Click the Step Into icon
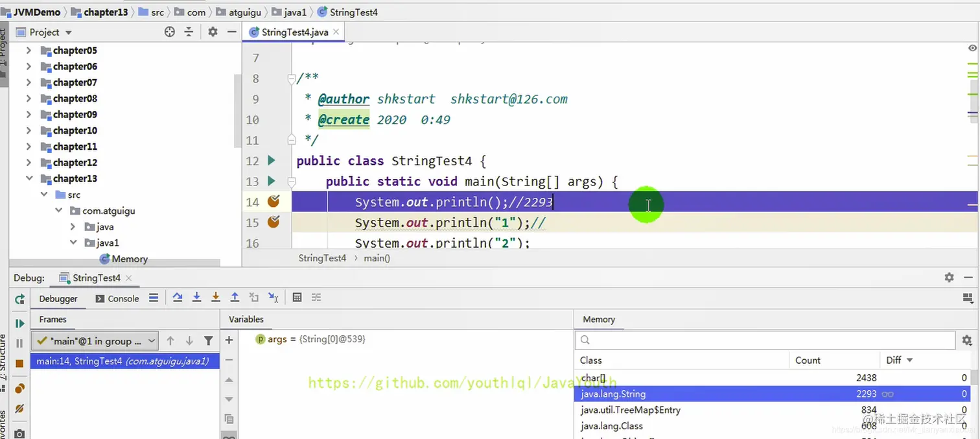Screen dimensions: 980x439 click(196, 298)
